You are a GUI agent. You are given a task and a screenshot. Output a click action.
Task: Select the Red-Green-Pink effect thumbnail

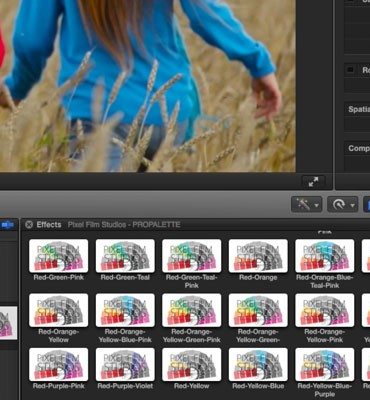pyautogui.click(x=59, y=256)
